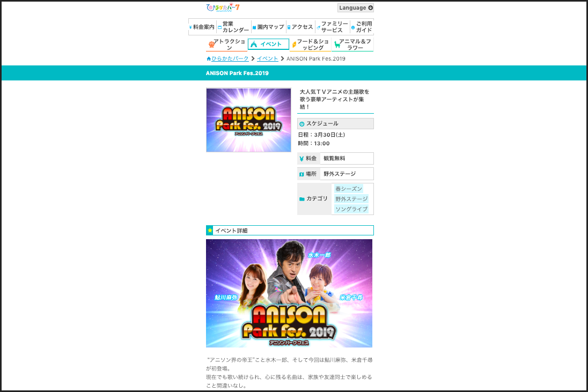Open ファミリーサービス family services
Image resolution: width=588 pixels, height=392 pixels.
(332, 27)
